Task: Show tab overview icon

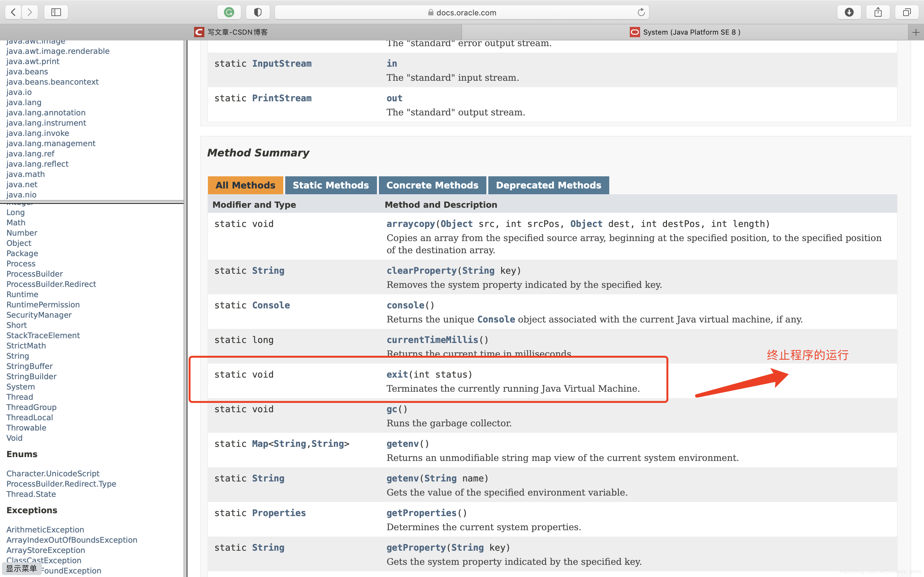Action: [906, 12]
